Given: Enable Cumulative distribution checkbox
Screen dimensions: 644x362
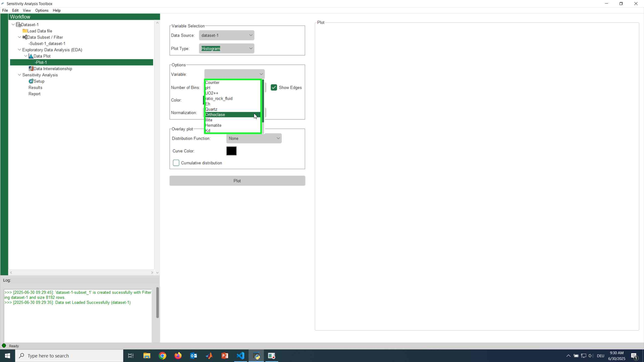Looking at the screenshot, I should click(176, 163).
